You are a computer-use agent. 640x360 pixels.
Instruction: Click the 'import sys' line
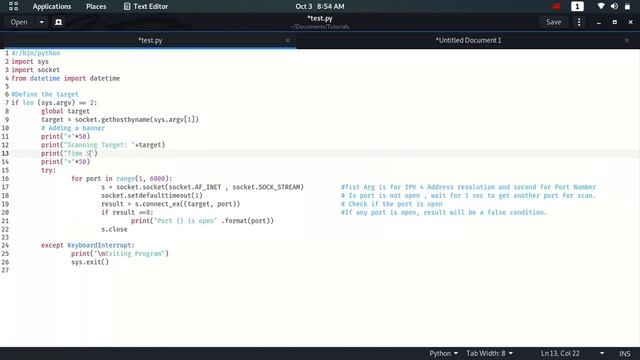pos(30,62)
